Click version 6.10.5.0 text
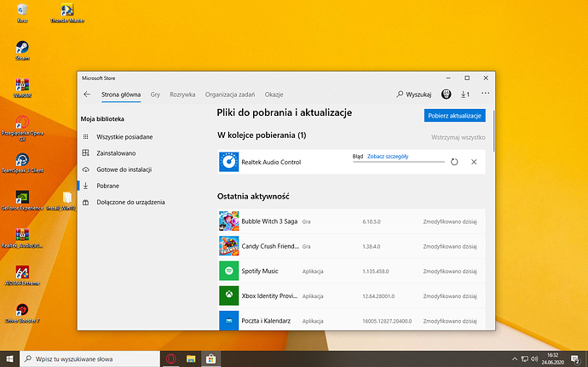Image resolution: width=588 pixels, height=367 pixels. [x=372, y=221]
